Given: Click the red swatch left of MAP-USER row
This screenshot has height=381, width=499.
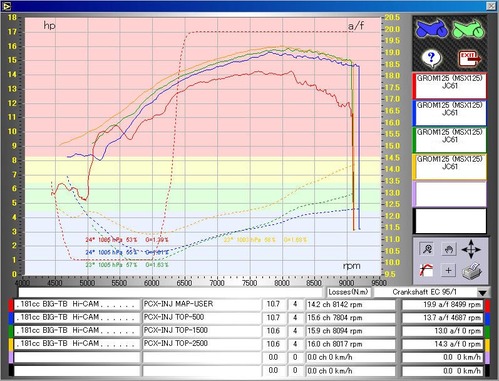Looking at the screenshot, I should (11, 305).
